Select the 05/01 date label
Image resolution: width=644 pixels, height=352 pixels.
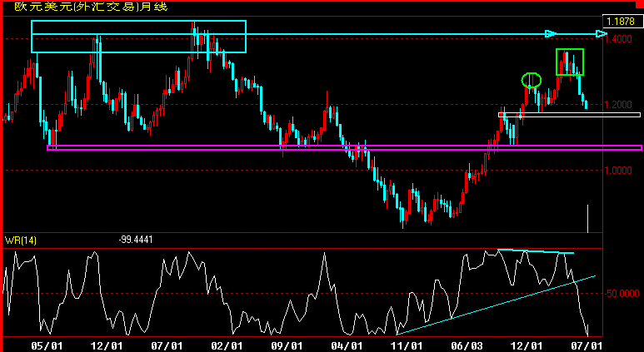coord(47,346)
